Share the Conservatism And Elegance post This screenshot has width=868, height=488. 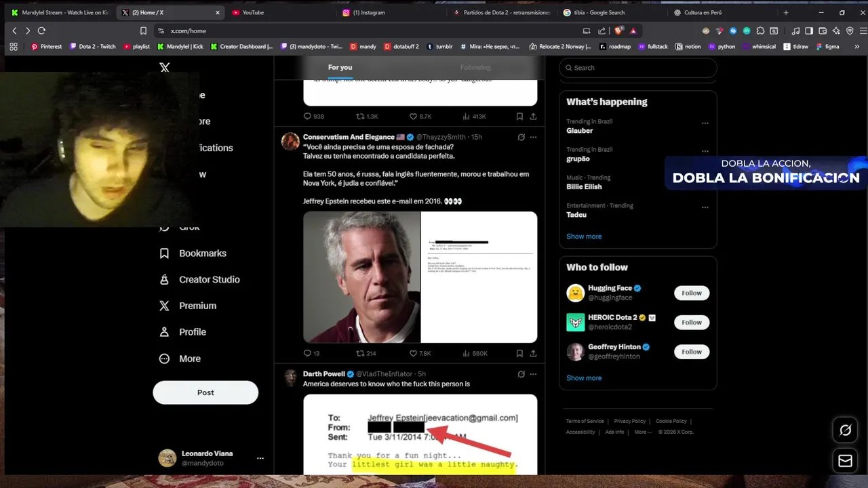point(533,353)
